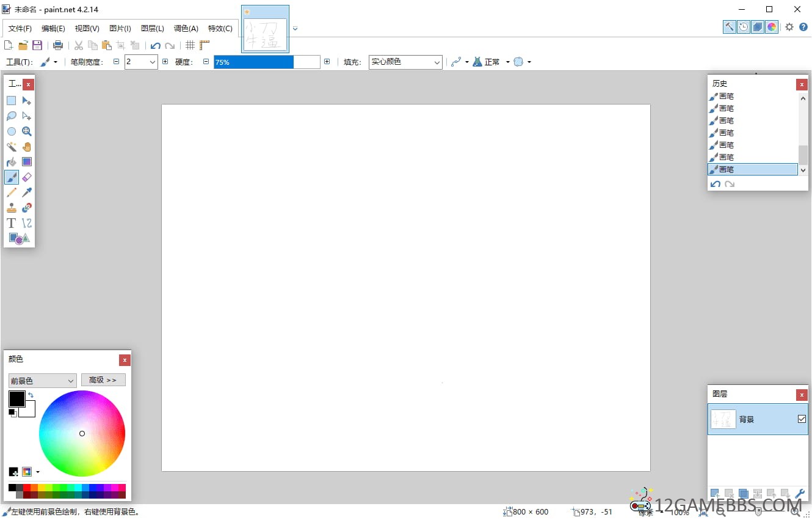
Task: Open the 像素 units dropdown in status bar
Action: [x=661, y=513]
